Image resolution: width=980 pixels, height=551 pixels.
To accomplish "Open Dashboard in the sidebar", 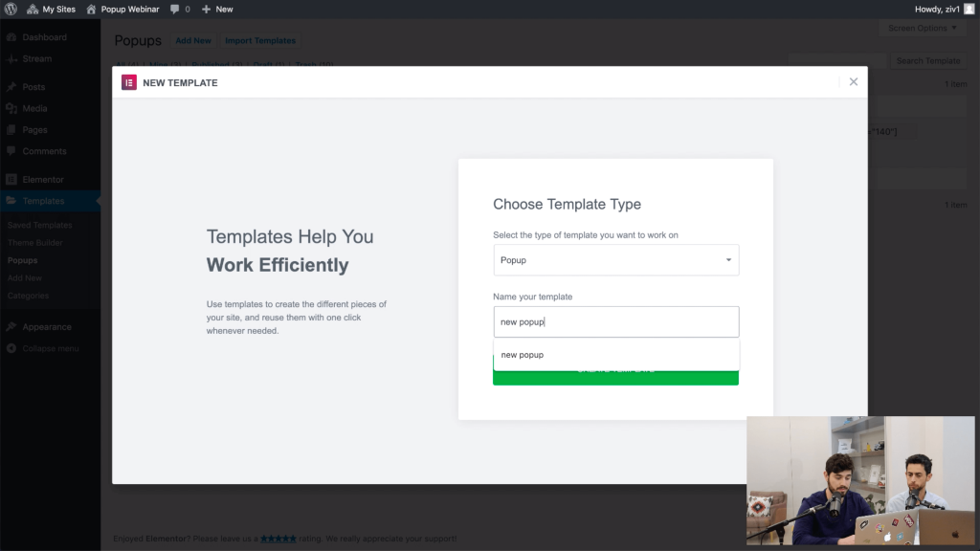I will pos(44,37).
